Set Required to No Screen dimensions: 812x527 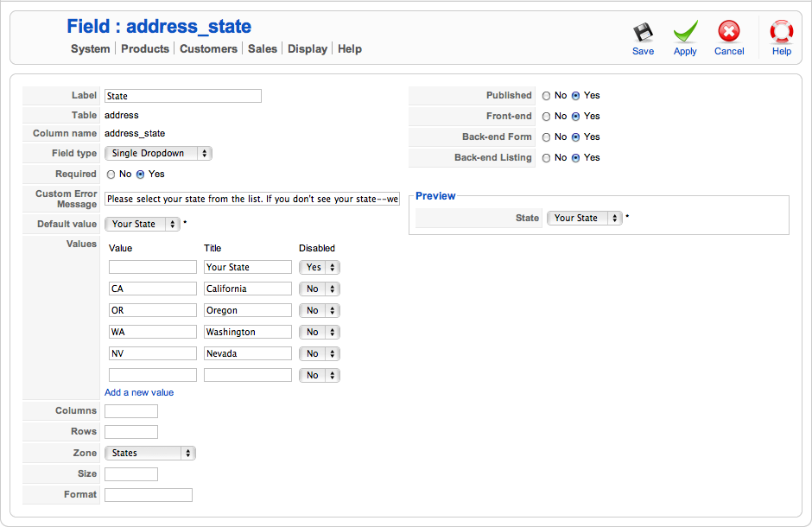pyautogui.click(x=111, y=175)
